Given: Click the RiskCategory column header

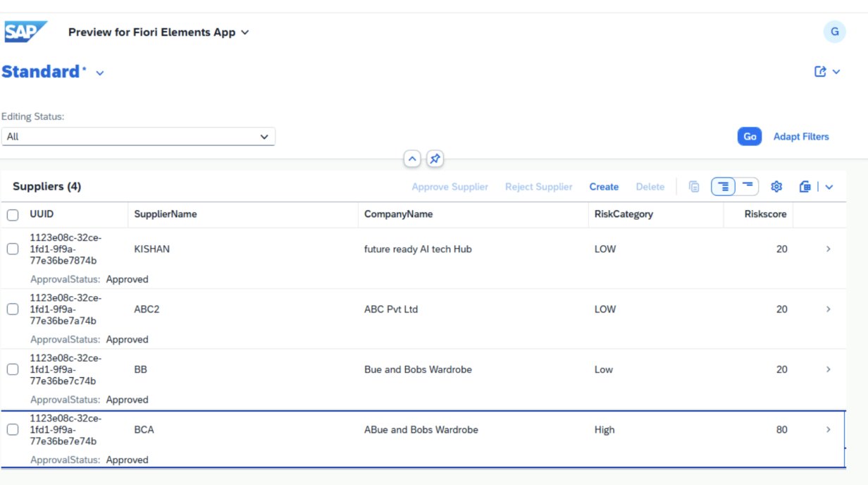Looking at the screenshot, I should point(624,214).
